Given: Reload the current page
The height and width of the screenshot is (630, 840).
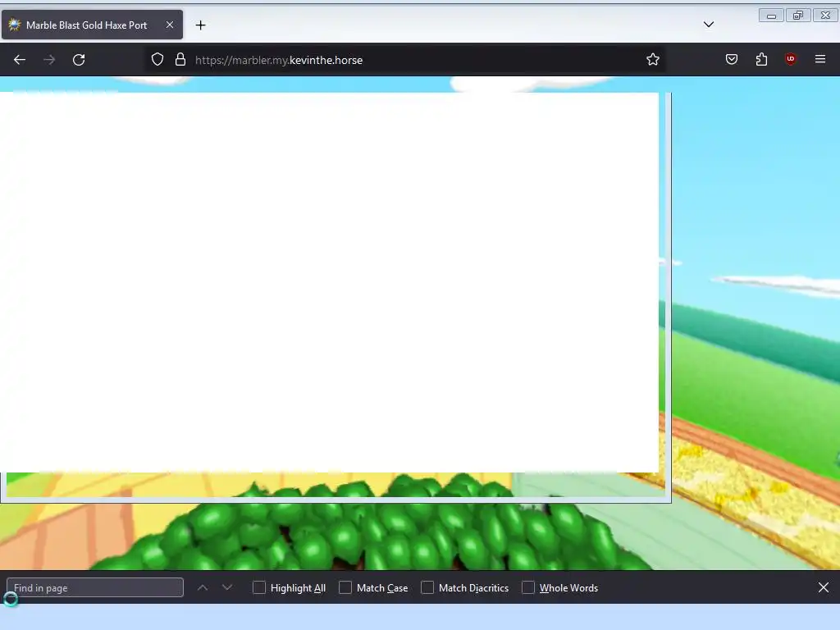Looking at the screenshot, I should tap(79, 60).
